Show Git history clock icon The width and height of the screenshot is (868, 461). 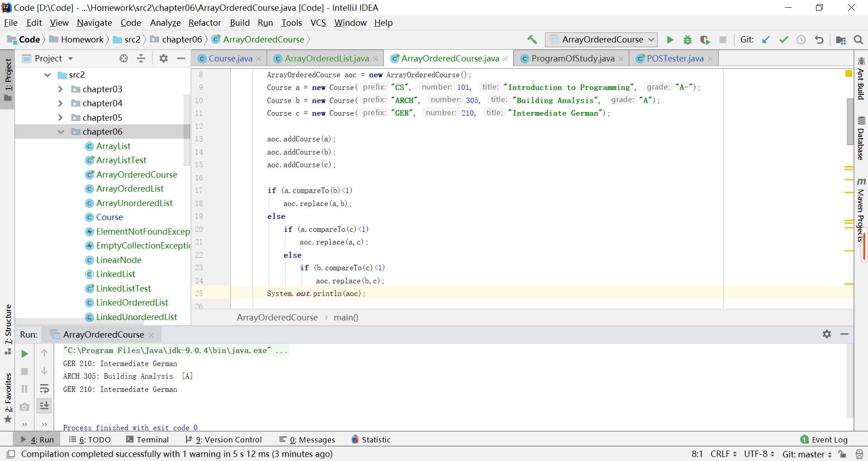[x=801, y=40]
